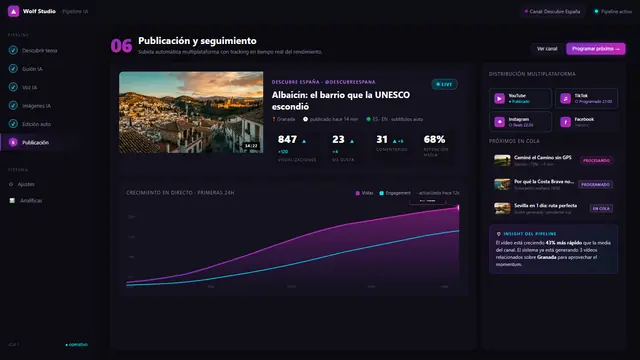Click the clock icon by publicado hace

pyautogui.click(x=305, y=119)
